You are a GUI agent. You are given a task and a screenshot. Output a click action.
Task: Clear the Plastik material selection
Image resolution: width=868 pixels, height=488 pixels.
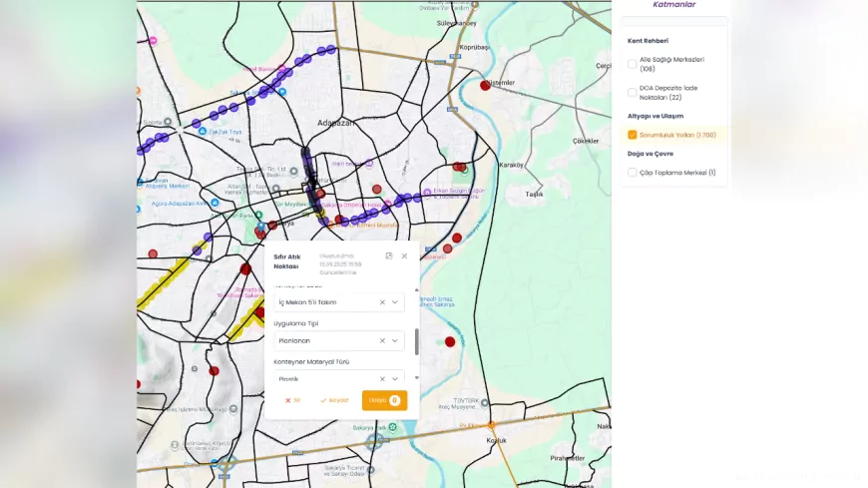pos(382,379)
